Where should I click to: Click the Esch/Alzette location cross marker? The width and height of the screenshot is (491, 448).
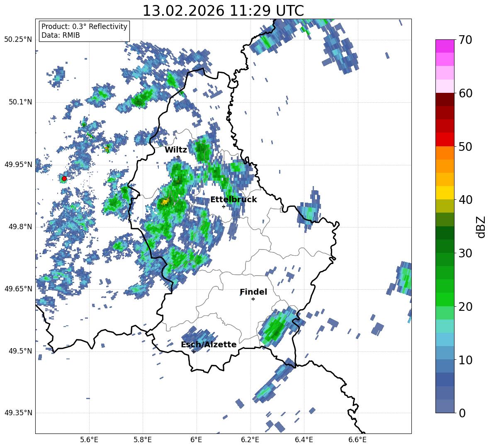(194, 351)
